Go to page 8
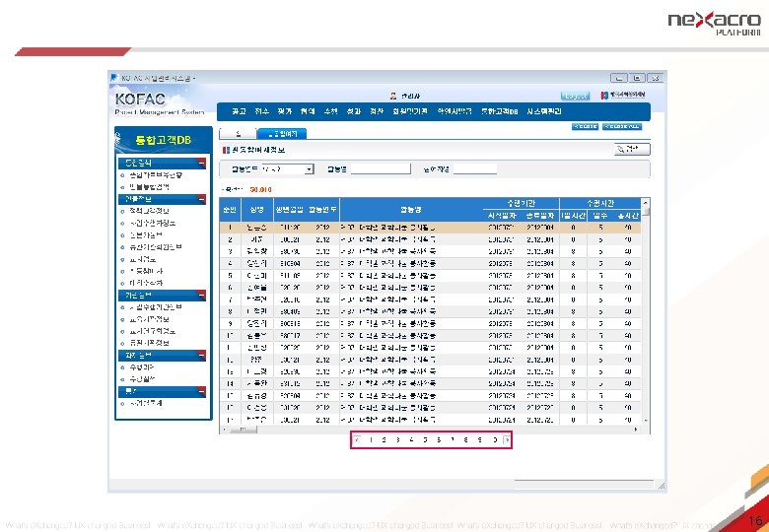The height and width of the screenshot is (532, 769). coord(466,440)
